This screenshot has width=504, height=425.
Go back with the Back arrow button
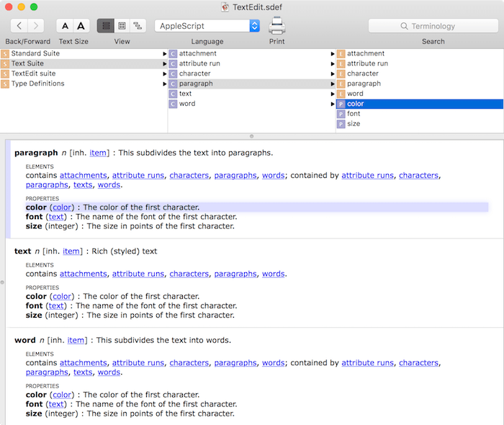pos(19,26)
